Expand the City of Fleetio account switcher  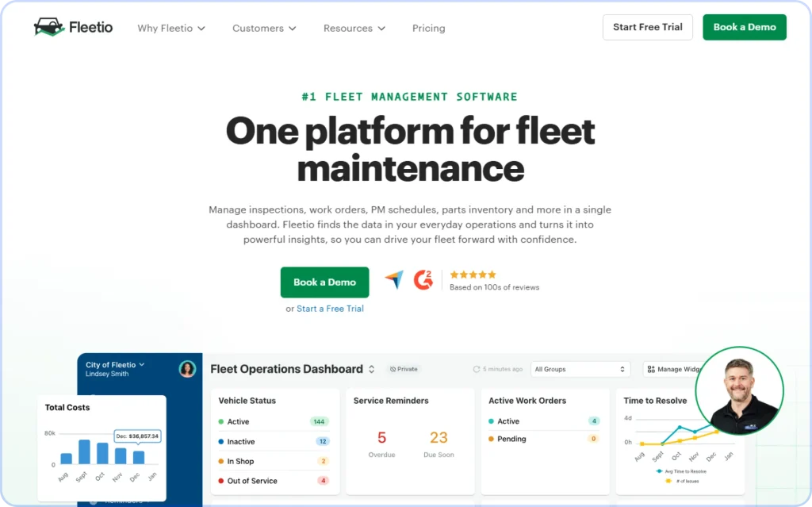click(x=115, y=365)
